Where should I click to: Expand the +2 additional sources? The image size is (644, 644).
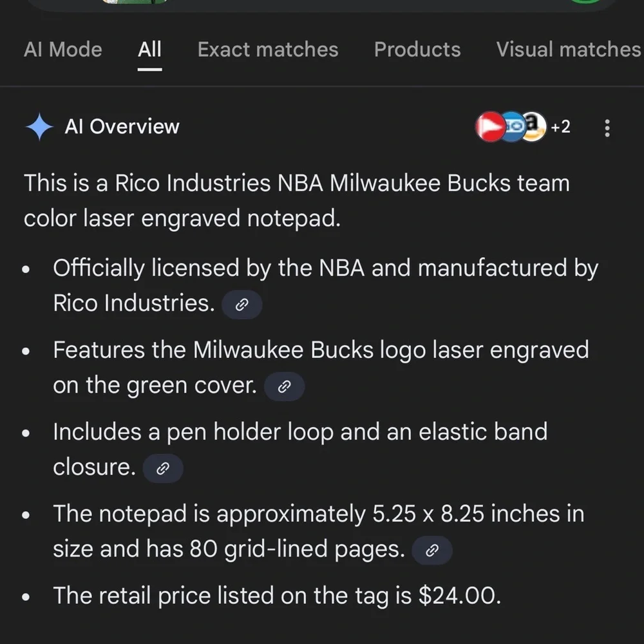tap(561, 126)
